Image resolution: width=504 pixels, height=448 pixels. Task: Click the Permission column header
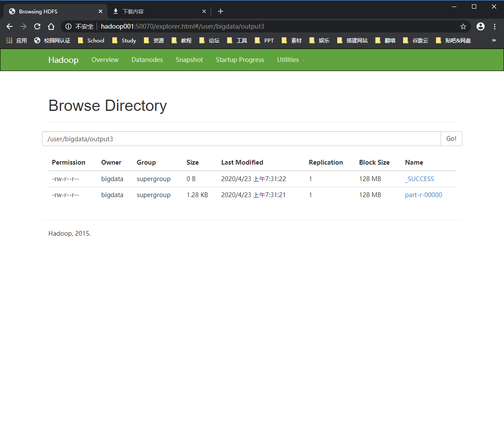pyautogui.click(x=68, y=162)
